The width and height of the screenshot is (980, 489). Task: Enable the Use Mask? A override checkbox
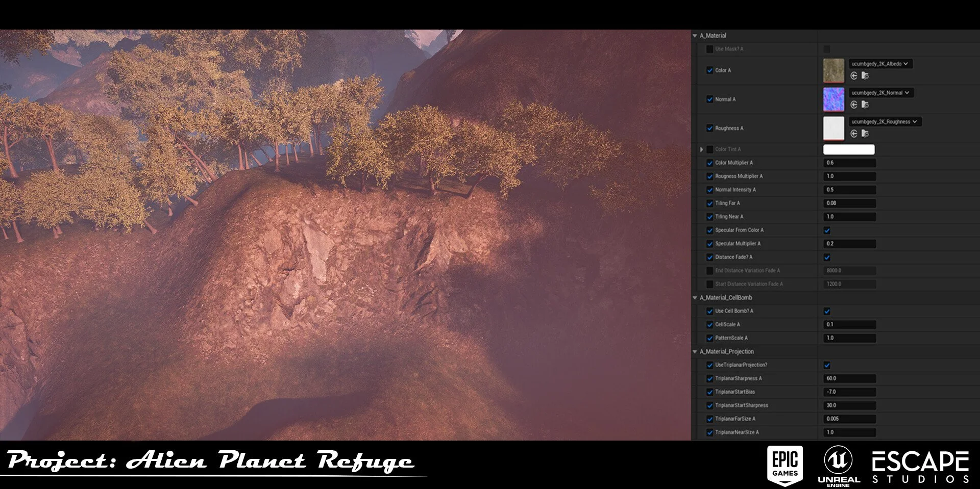[x=709, y=49]
